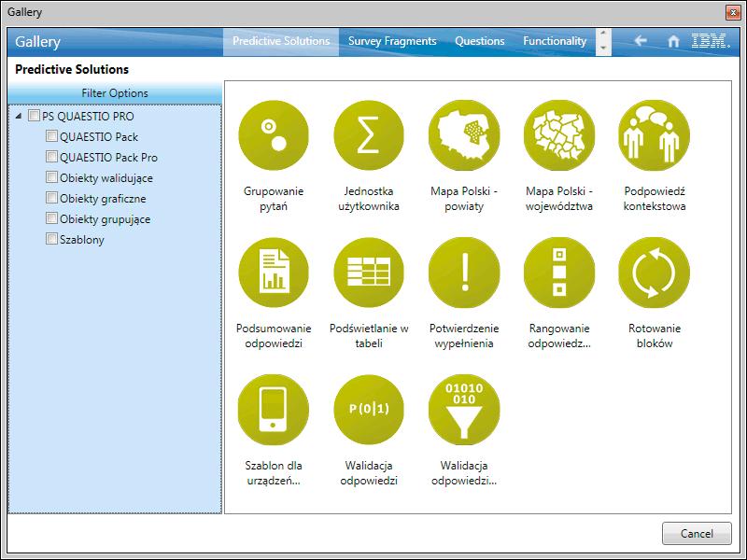Open the Szablon dla urządzeń phone icon
Viewport: 747px width, 560px height.
(274, 410)
